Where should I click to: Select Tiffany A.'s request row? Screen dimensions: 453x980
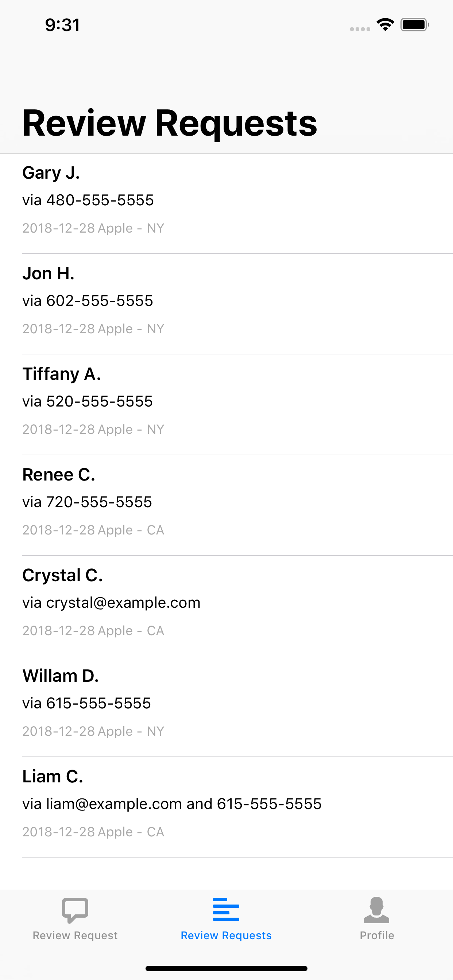pyautogui.click(x=226, y=404)
